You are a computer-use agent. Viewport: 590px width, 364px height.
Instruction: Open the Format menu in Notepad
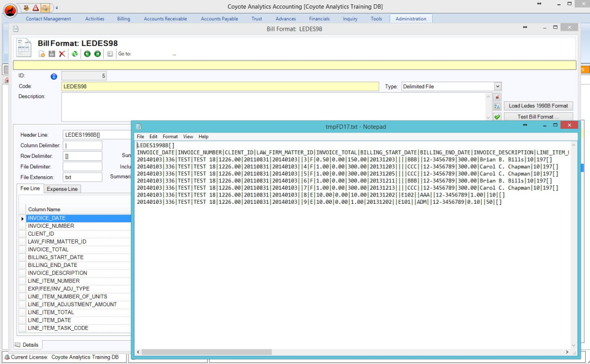(x=170, y=136)
